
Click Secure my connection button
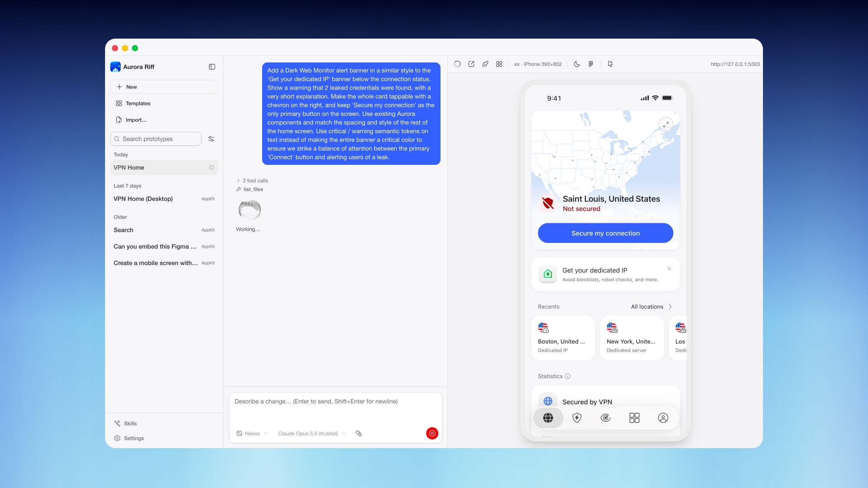(605, 233)
